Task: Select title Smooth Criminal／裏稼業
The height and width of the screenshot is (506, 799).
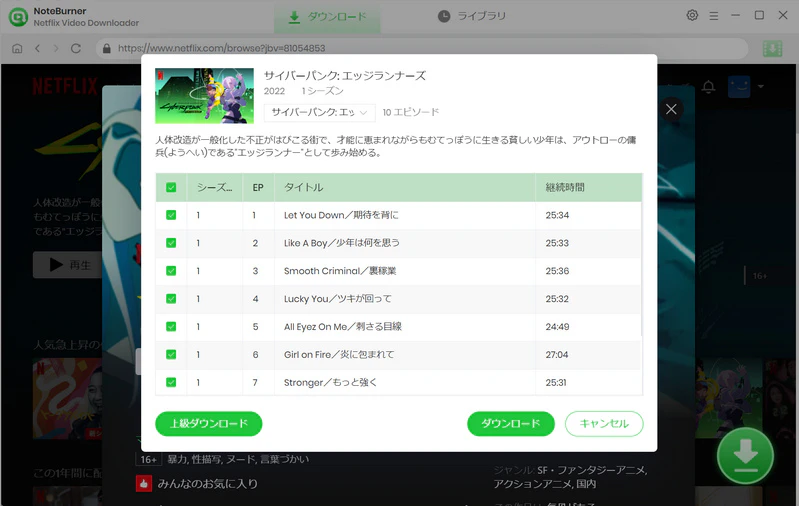Action: pos(340,271)
